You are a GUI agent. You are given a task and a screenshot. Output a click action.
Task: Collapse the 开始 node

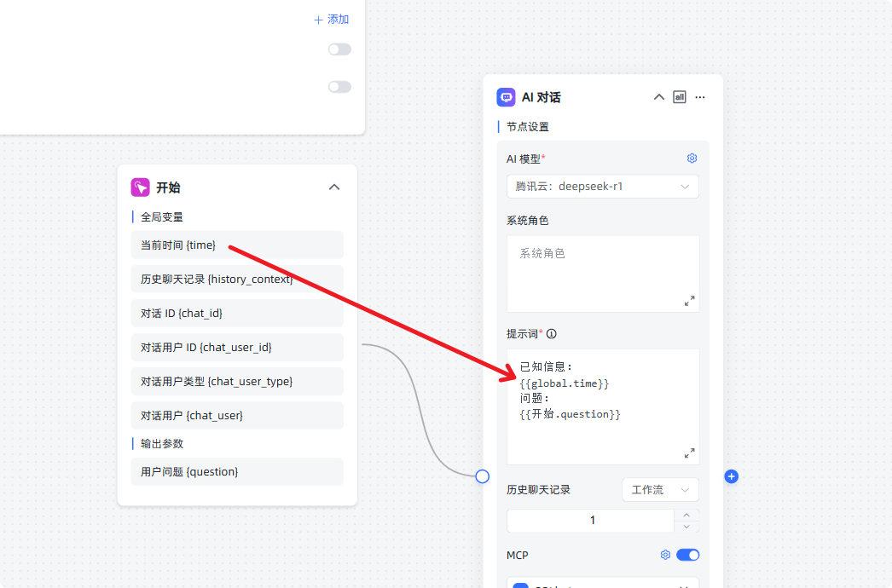coord(334,187)
